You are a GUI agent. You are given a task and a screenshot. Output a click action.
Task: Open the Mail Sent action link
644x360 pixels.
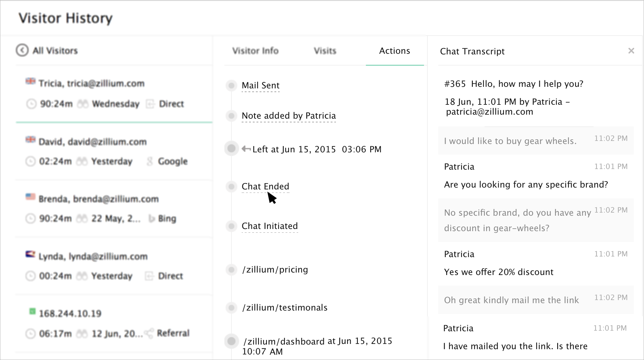point(260,85)
